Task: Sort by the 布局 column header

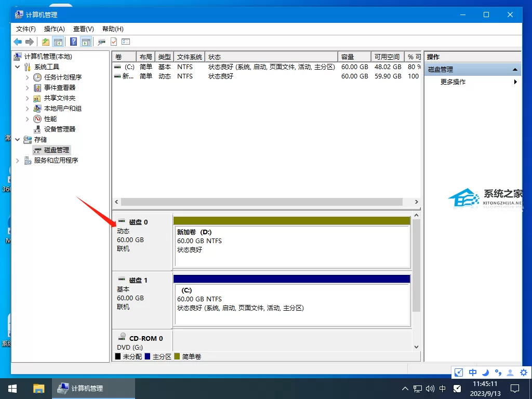Action: click(x=146, y=57)
